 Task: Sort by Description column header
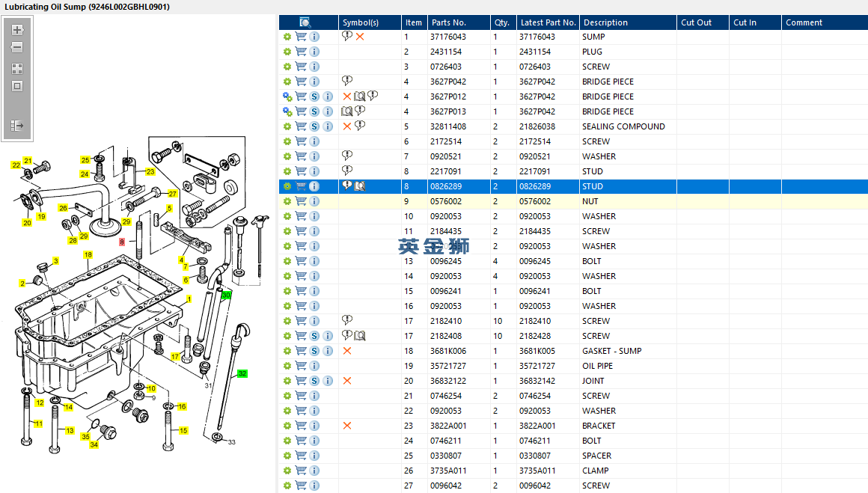click(606, 22)
